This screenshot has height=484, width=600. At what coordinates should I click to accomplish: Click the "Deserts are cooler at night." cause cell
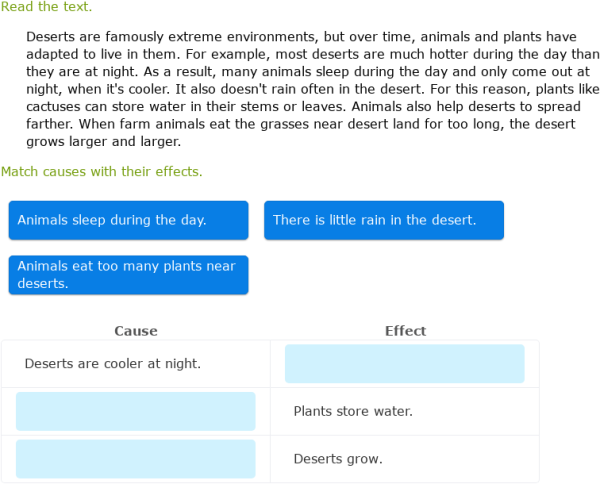(112, 364)
